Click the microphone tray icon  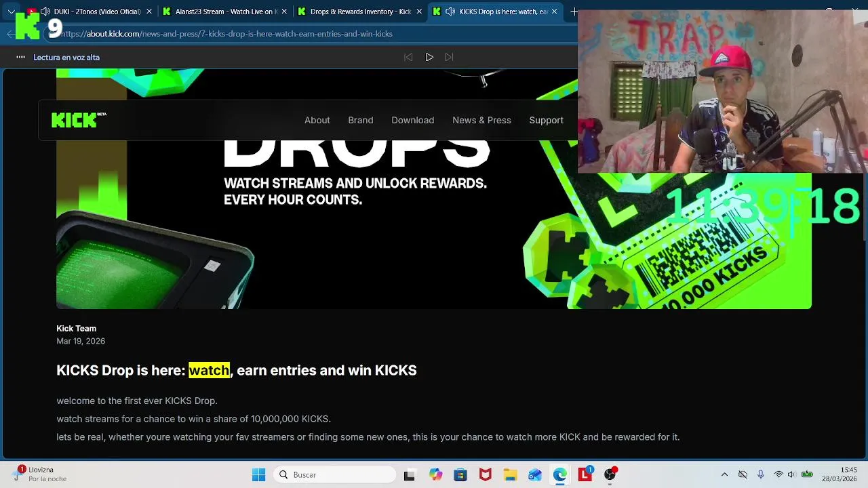coord(761,474)
